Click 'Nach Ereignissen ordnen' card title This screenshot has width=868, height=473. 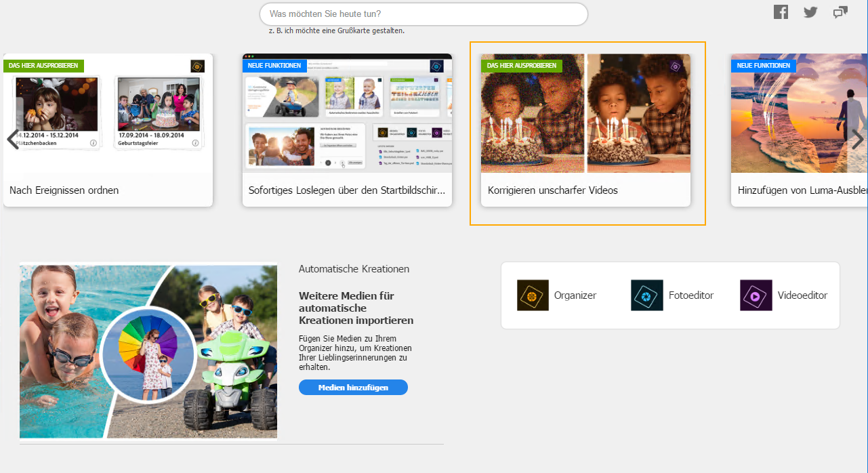(x=64, y=190)
